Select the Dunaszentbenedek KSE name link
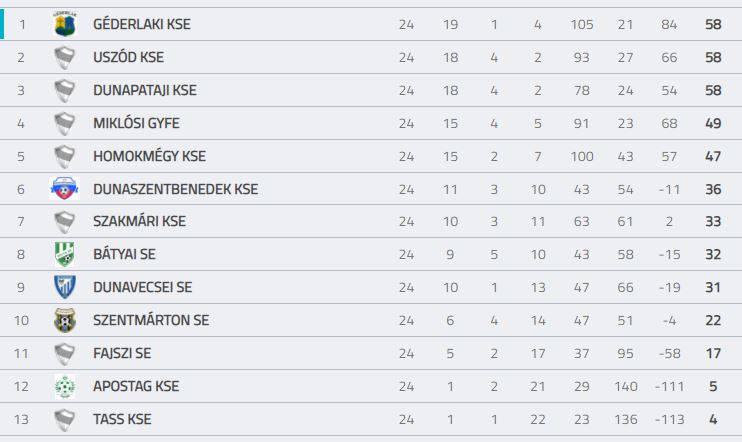The height and width of the screenshot is (442, 742). pyautogui.click(x=176, y=189)
